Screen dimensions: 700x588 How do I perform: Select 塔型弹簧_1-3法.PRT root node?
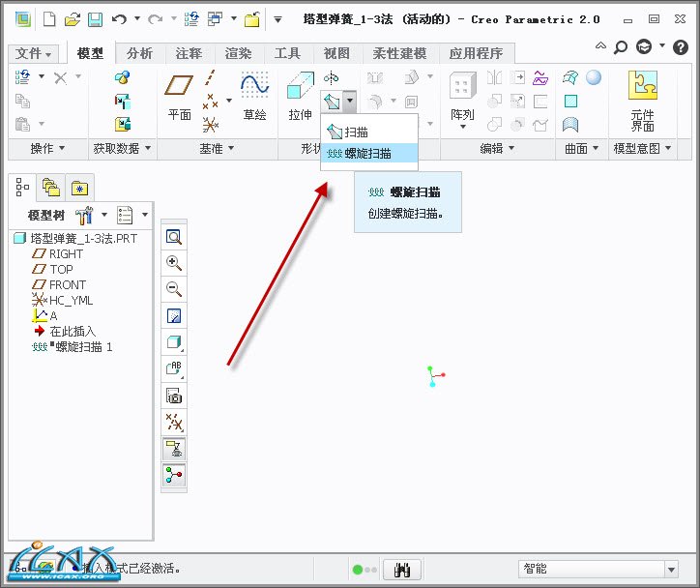pos(75,239)
